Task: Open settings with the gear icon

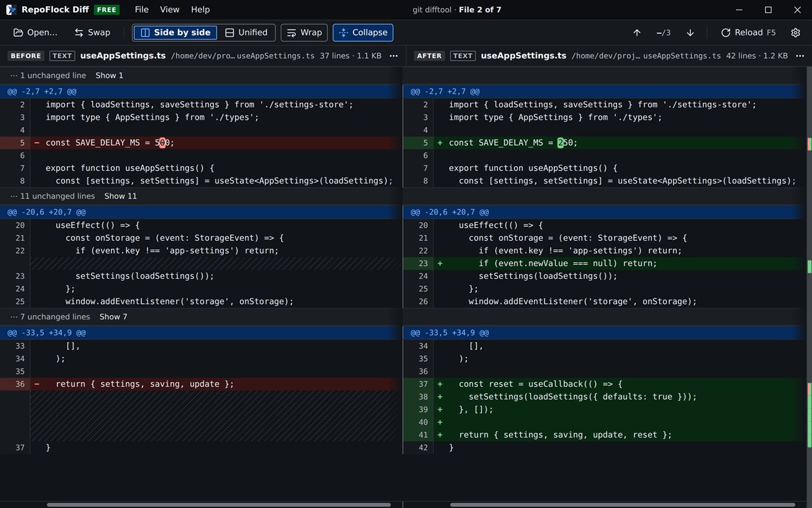Action: 795,32
